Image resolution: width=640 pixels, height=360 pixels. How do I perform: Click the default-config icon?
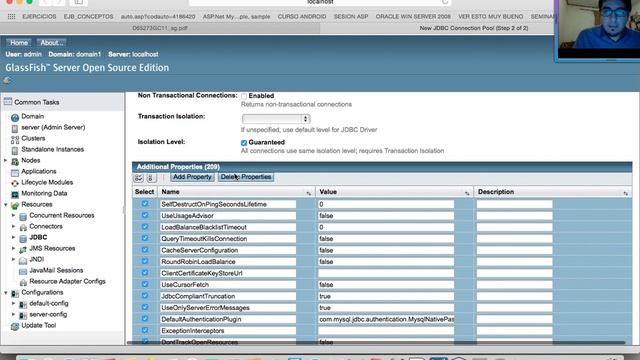[23, 304]
